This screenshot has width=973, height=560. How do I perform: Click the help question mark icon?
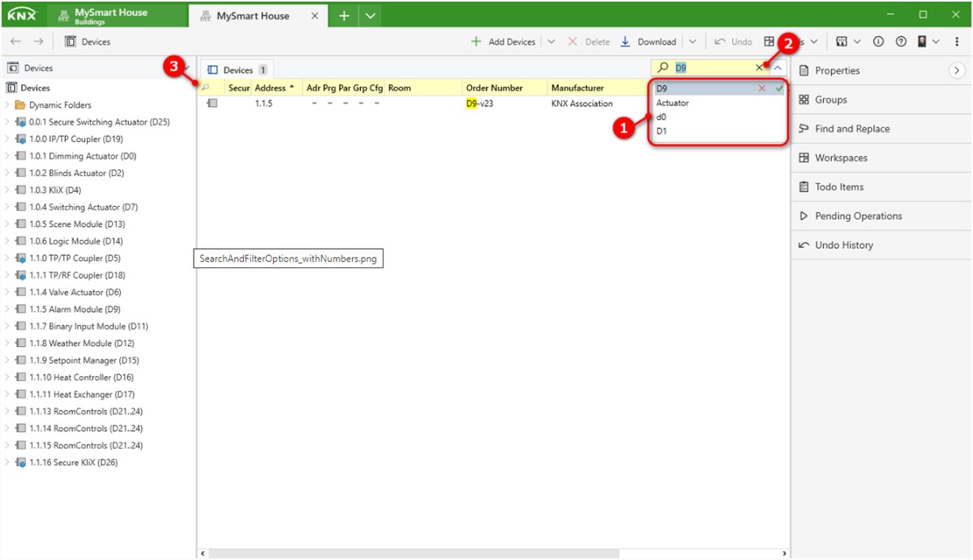(x=901, y=41)
